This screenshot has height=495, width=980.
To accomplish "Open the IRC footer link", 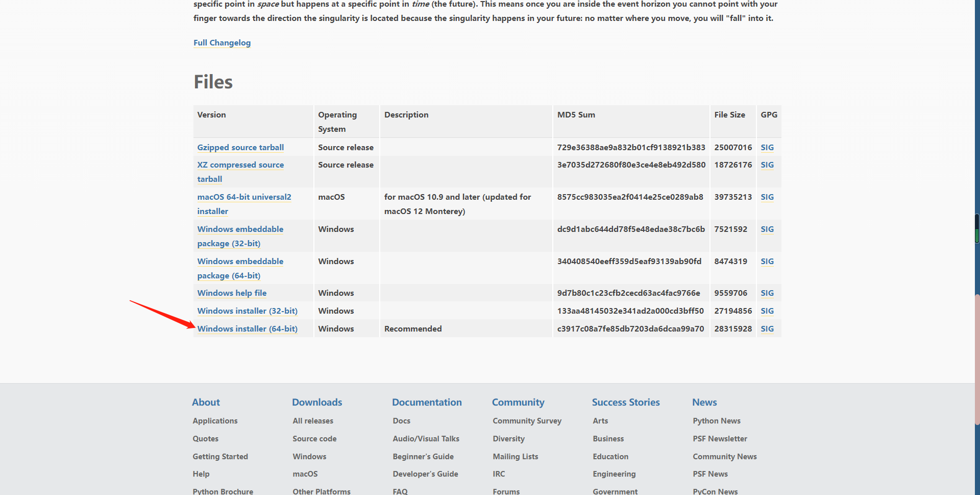I will point(499,474).
